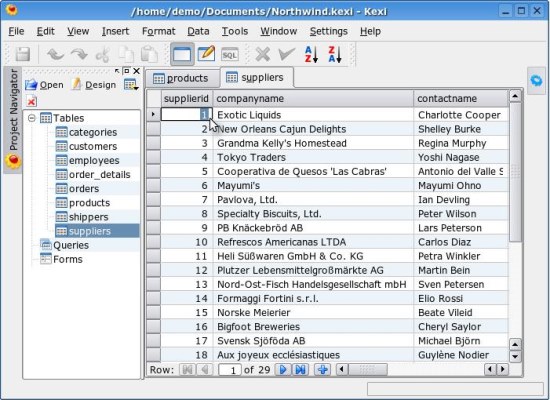Open the blue property editor side icon
Viewport: 550px width, 400px height.
(x=536, y=81)
